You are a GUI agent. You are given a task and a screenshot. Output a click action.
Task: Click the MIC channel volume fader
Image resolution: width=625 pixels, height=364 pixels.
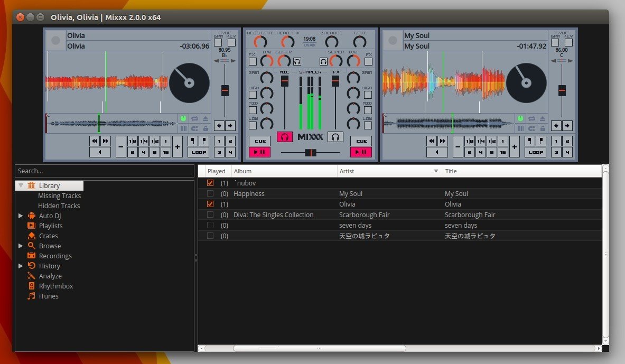click(285, 81)
